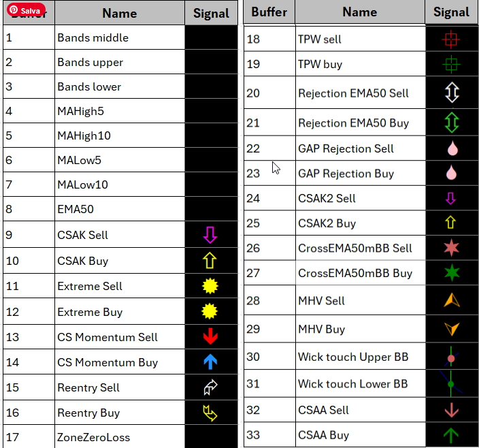The image size is (479, 448).
Task: Click buffer number 1 cell
Action: click(29, 37)
